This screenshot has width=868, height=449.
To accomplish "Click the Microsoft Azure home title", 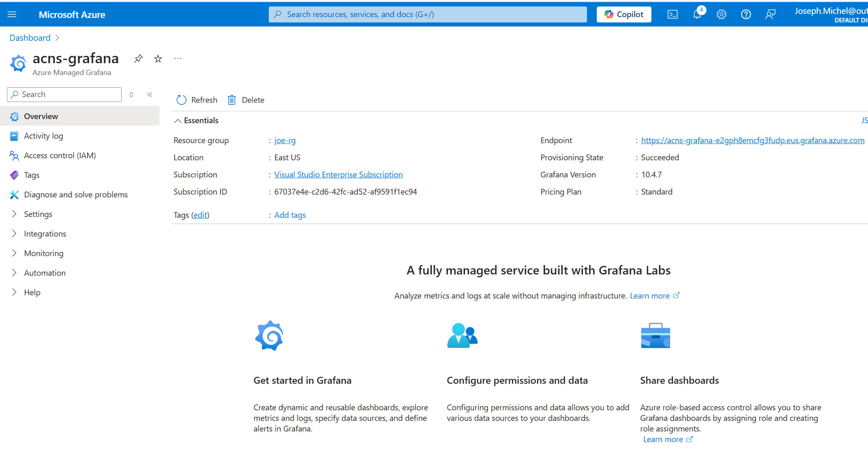I will tap(72, 15).
